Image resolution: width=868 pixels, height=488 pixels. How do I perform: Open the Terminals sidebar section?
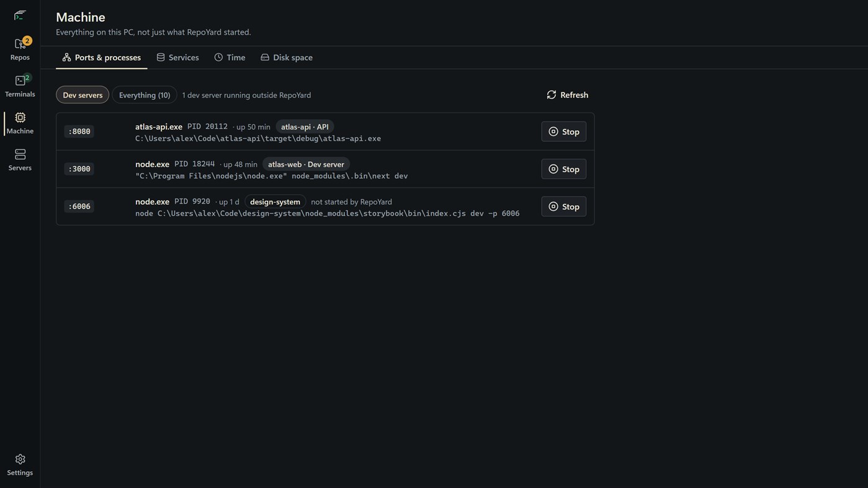tap(20, 86)
